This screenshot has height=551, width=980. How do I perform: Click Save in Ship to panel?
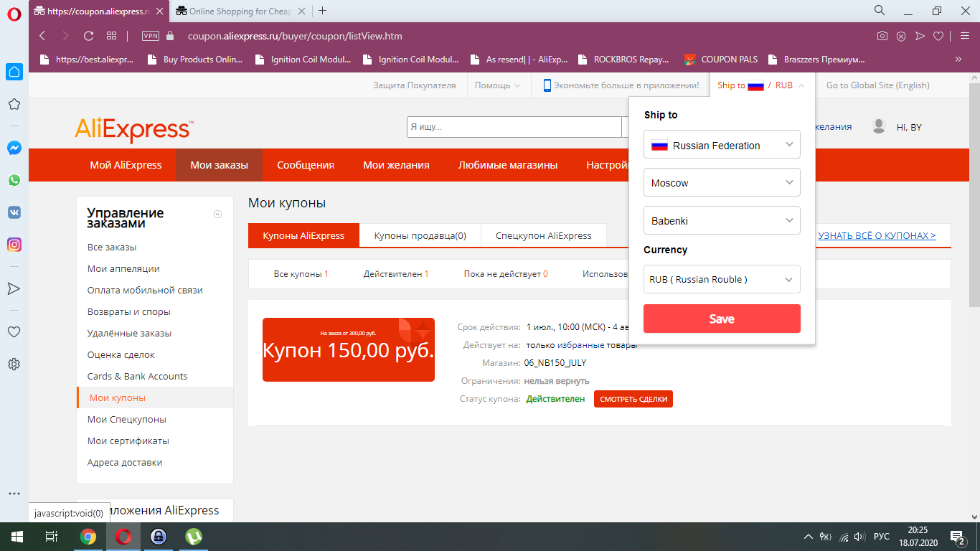722,319
